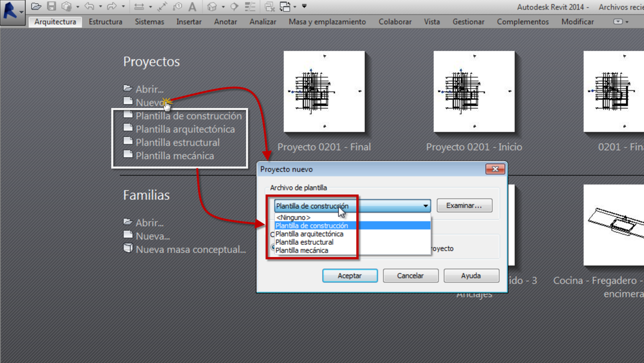Click the Redo arrow icon

[112, 6]
